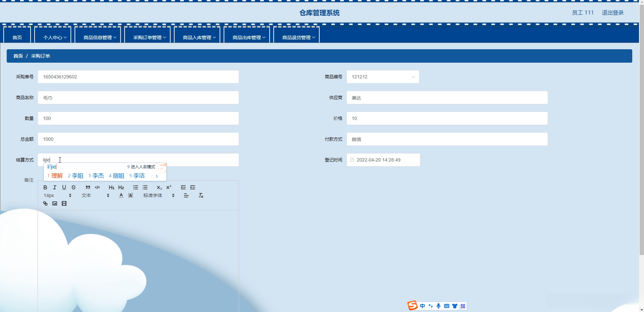Toggle bold formatting in the remarks editor
Viewport: 644px width, 312px height.
45,187
